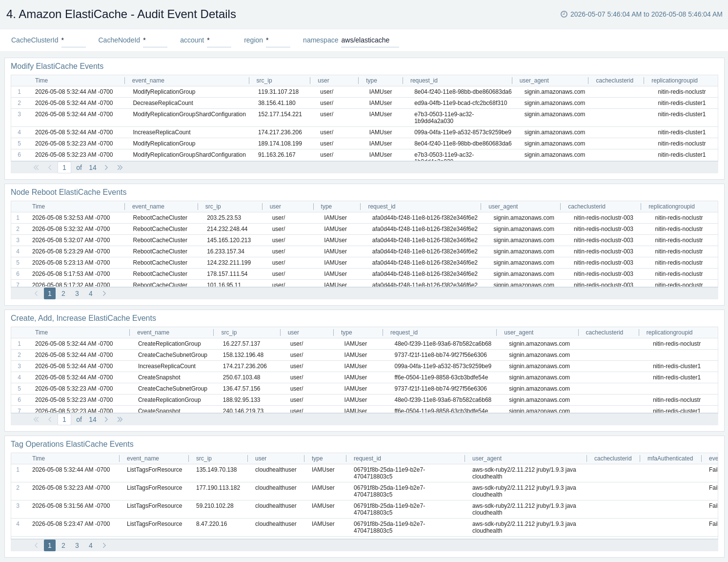Select source IP 119.31.107.218
Image resolution: width=728 pixels, height=562 pixels.
(278, 92)
